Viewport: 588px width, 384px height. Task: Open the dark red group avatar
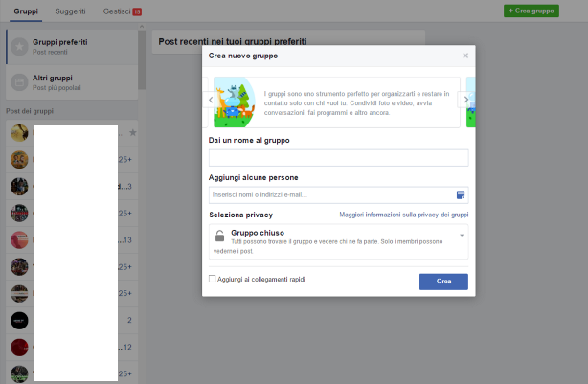coord(19,348)
